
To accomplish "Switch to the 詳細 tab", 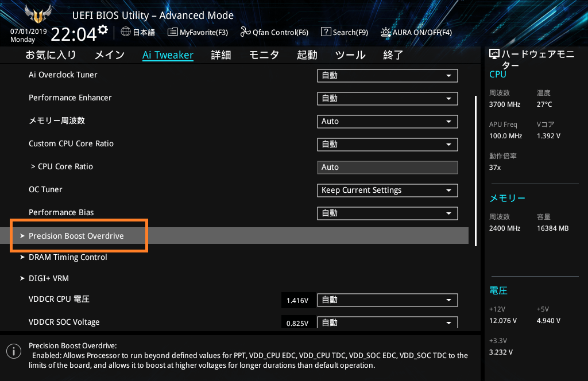I will click(x=221, y=55).
